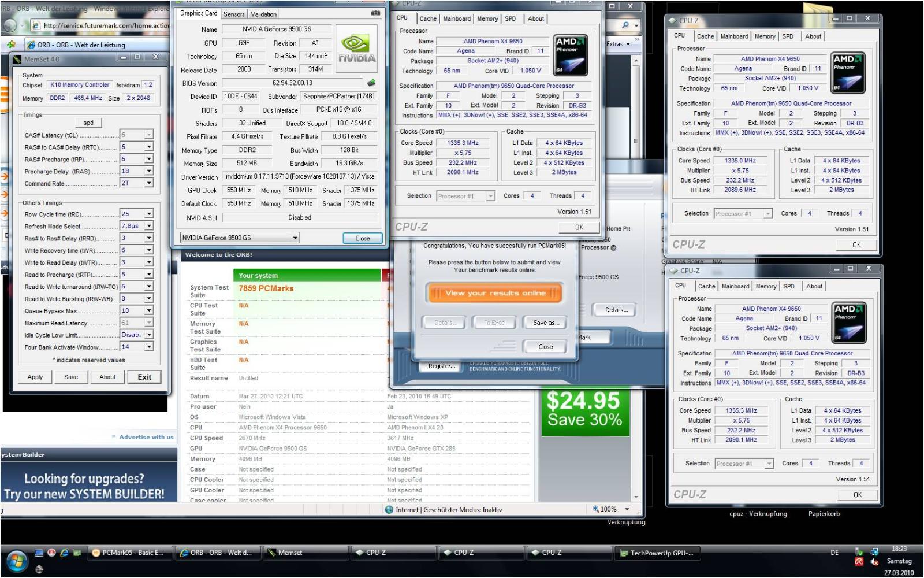The image size is (924, 578).
Task: Click OK in the bottom-right CPU-Z window
Action: click(858, 495)
